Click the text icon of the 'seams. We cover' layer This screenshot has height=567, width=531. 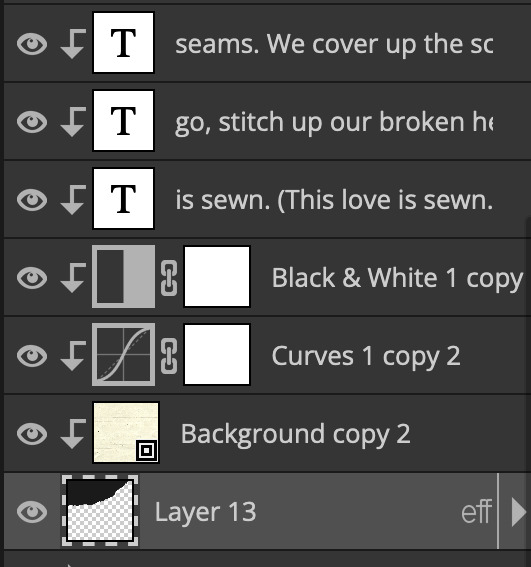click(123, 42)
